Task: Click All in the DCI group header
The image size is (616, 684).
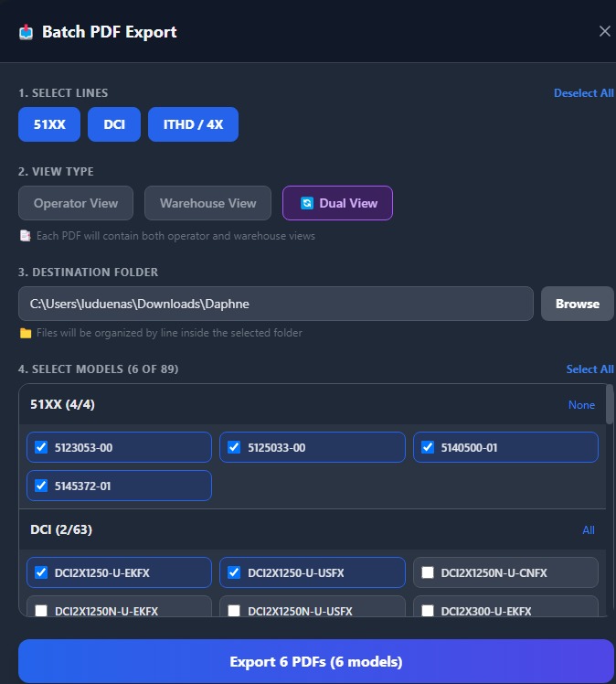Action: coord(588,530)
